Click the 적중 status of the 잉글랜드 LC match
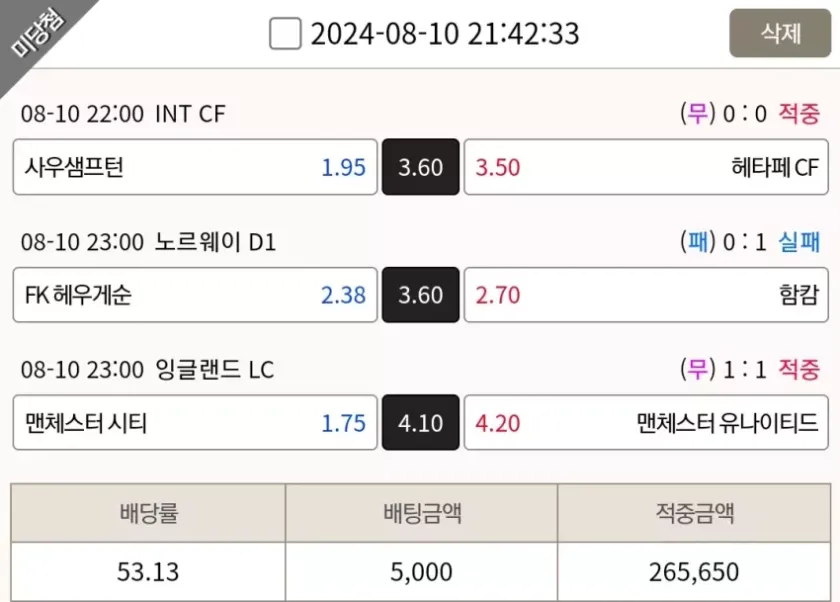This screenshot has width=840, height=602. click(799, 370)
